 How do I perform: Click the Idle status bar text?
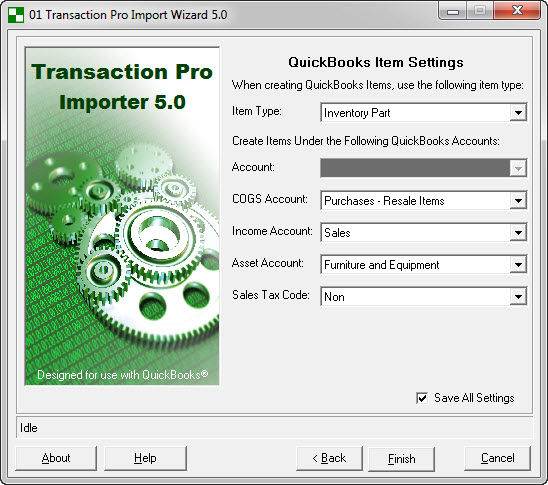[x=29, y=428]
